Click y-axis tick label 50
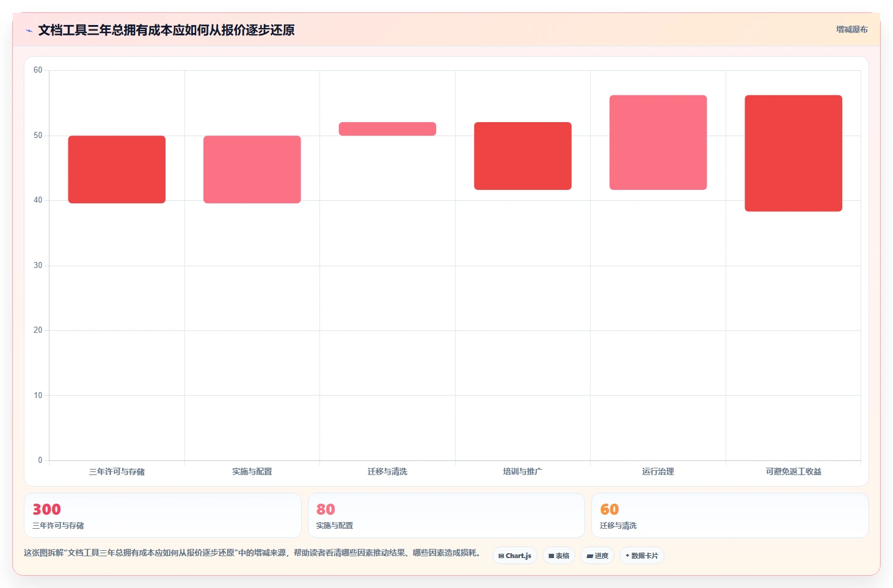Screen dimensions: 893x588 (x=38, y=136)
